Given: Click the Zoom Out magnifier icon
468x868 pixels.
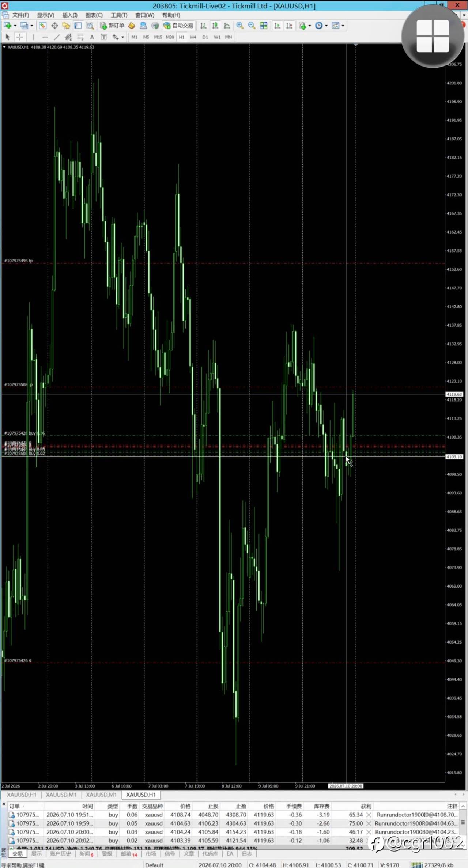Looking at the screenshot, I should tap(252, 25).
